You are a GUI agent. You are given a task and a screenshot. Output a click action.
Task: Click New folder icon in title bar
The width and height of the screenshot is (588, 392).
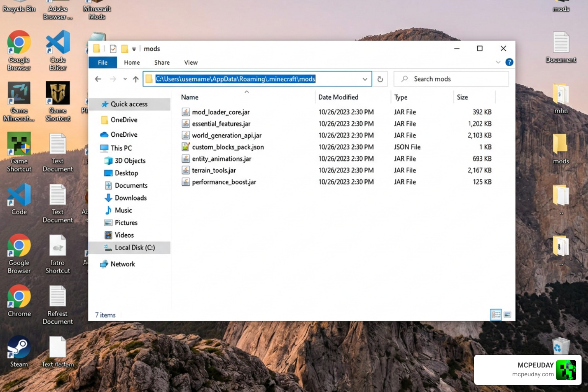124,49
